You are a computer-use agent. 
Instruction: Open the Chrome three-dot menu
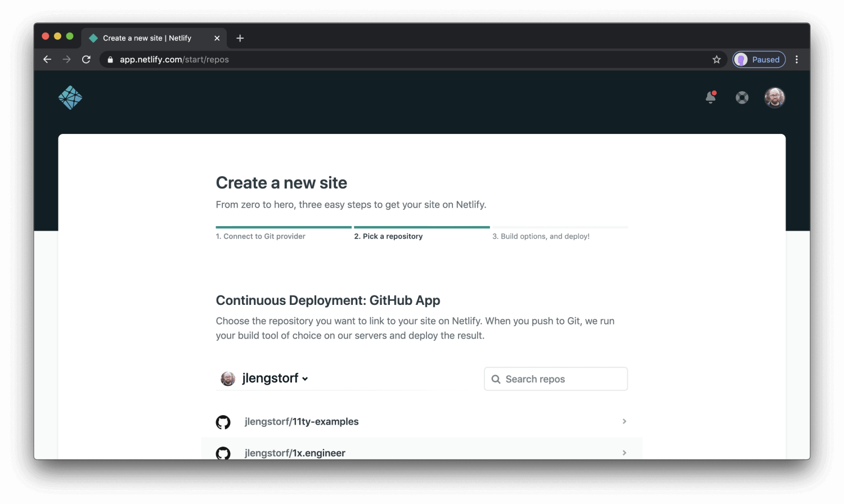point(797,59)
